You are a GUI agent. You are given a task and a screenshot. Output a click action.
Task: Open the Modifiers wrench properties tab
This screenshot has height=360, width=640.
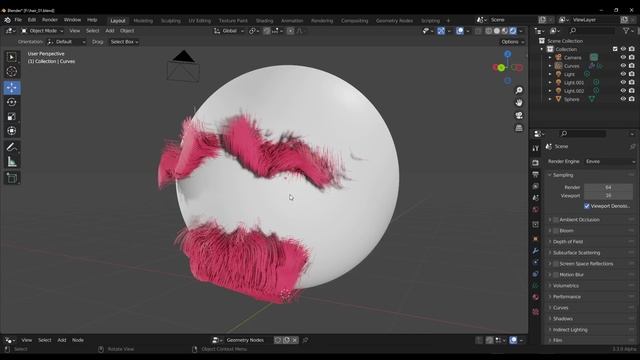pyautogui.click(x=536, y=251)
